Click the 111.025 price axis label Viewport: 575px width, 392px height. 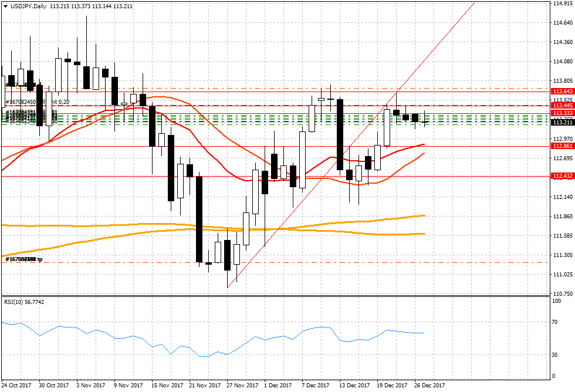click(563, 274)
